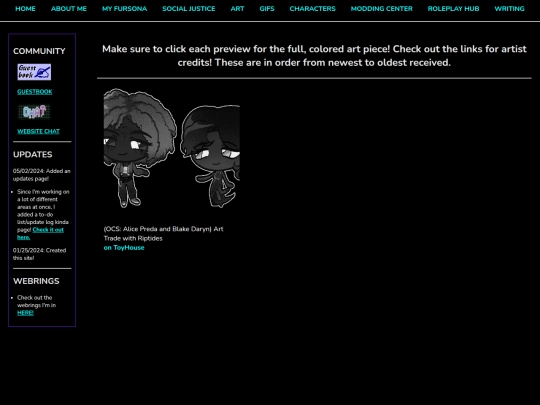This screenshot has height=405, width=540.
Task: Open the Website Chat link
Action: 39,131
